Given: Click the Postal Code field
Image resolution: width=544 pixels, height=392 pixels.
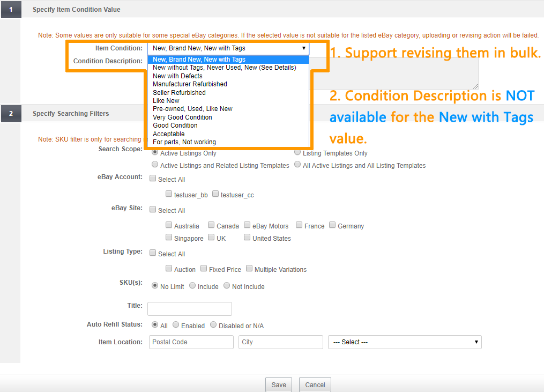Looking at the screenshot, I should tap(191, 342).
